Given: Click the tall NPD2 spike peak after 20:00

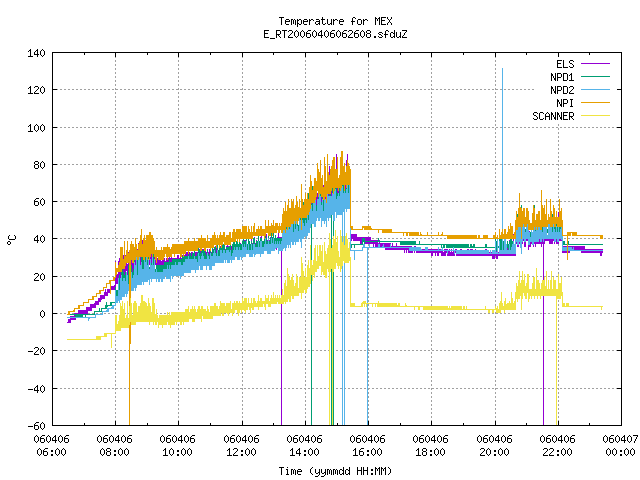Looking at the screenshot, I should pyautogui.click(x=502, y=69).
